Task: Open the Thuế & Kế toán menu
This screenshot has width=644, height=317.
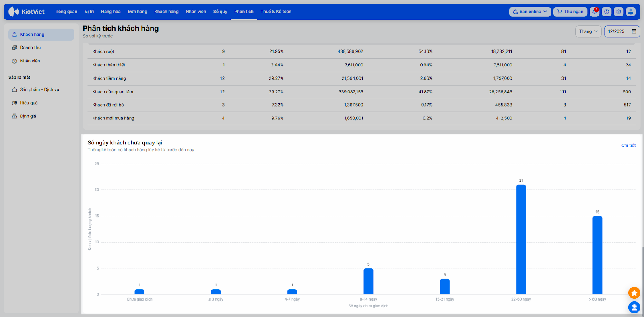Action: (276, 12)
